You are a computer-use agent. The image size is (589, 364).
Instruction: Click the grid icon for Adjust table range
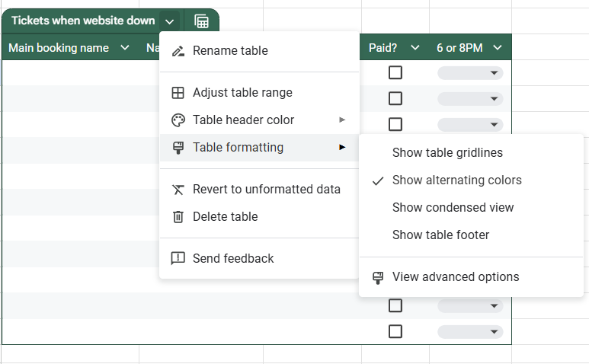[178, 93]
